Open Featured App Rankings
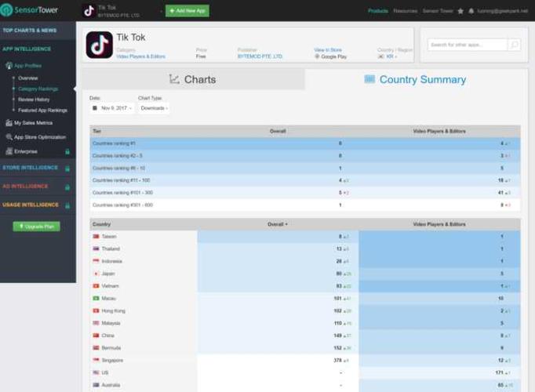 (42, 110)
